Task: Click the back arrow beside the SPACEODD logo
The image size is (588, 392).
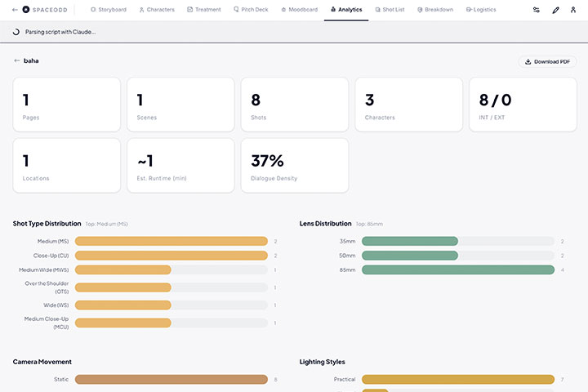Action: click(14, 10)
